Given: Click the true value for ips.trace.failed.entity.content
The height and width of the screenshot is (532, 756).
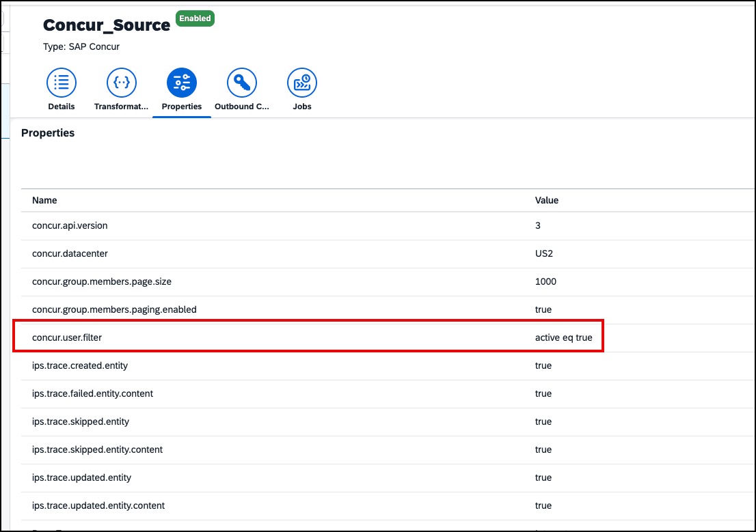Looking at the screenshot, I should 543,393.
